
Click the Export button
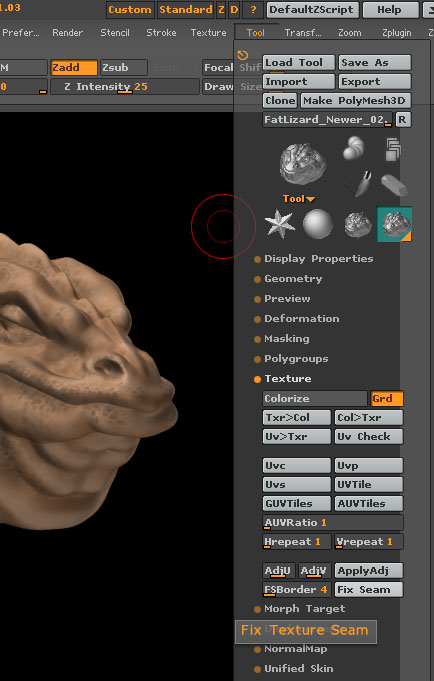coord(374,82)
